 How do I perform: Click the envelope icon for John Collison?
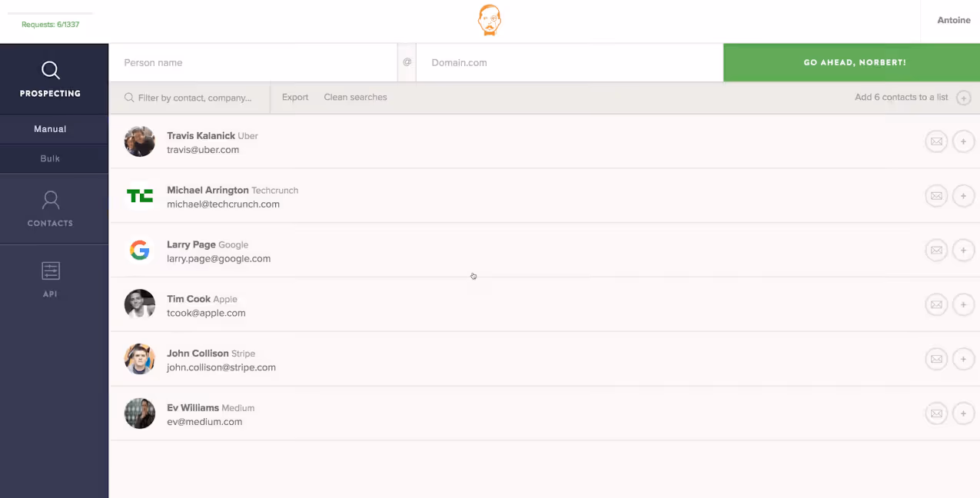coord(936,359)
